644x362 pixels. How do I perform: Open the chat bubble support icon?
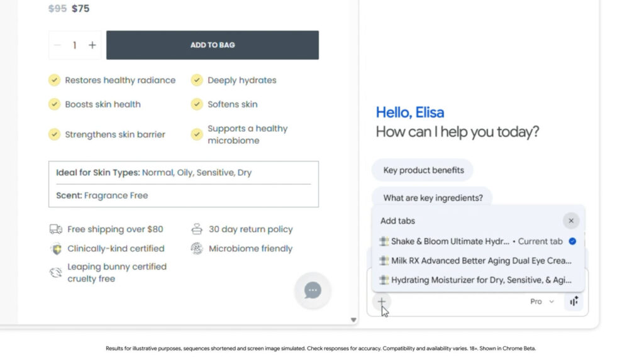(x=313, y=290)
